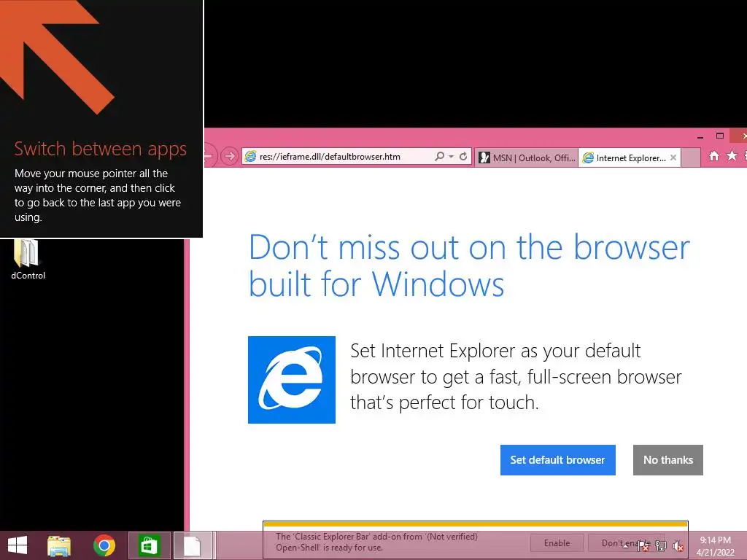Switch to the MSN | Outlook tab
Image resolution: width=747 pixels, height=560 pixels.
(x=527, y=157)
